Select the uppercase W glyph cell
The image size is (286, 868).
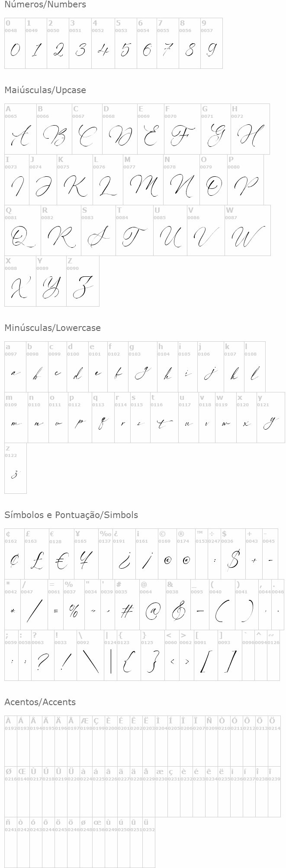point(247,237)
